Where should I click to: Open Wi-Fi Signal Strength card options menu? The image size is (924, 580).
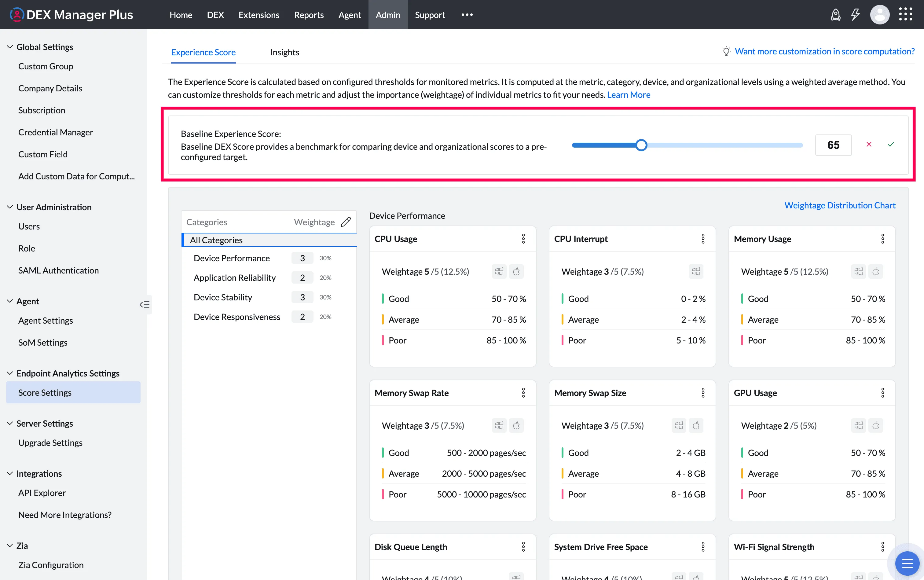coord(882,547)
